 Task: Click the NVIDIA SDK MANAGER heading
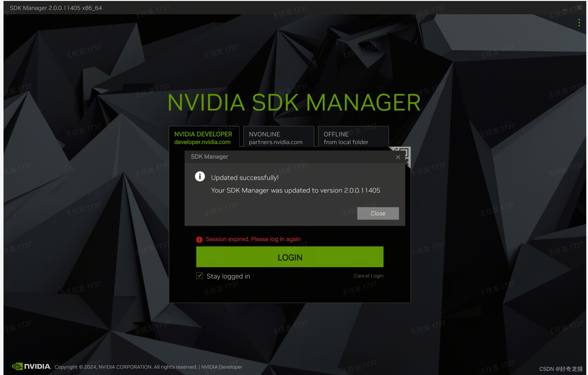(294, 102)
